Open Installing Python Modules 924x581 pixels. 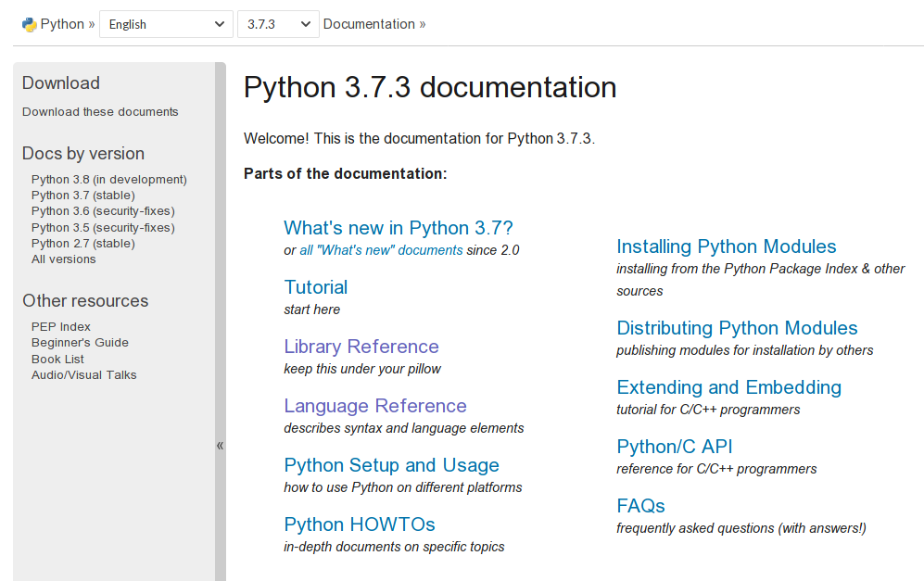[726, 246]
